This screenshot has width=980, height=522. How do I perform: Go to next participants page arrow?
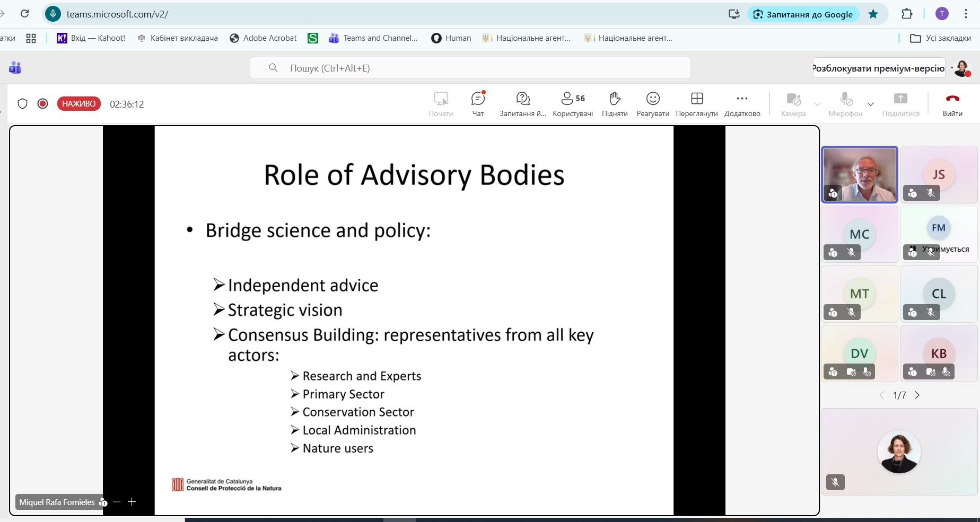[917, 395]
